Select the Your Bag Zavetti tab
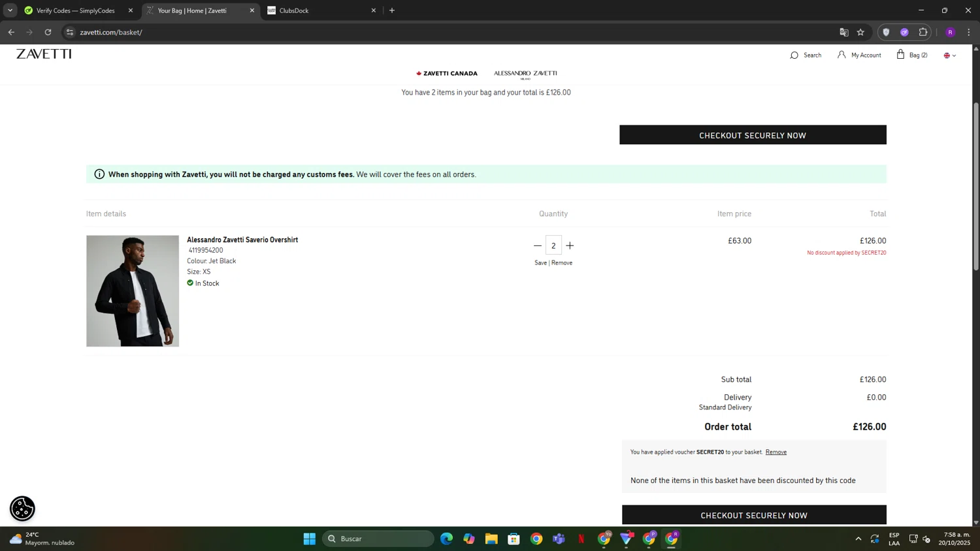 199,10
